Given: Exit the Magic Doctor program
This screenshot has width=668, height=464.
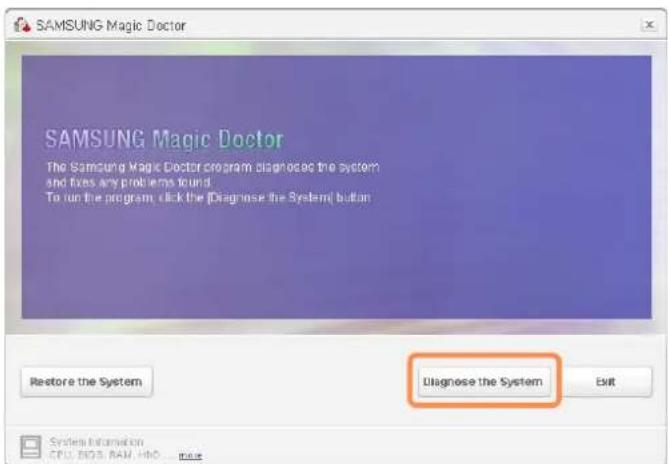Looking at the screenshot, I should coord(605,381).
